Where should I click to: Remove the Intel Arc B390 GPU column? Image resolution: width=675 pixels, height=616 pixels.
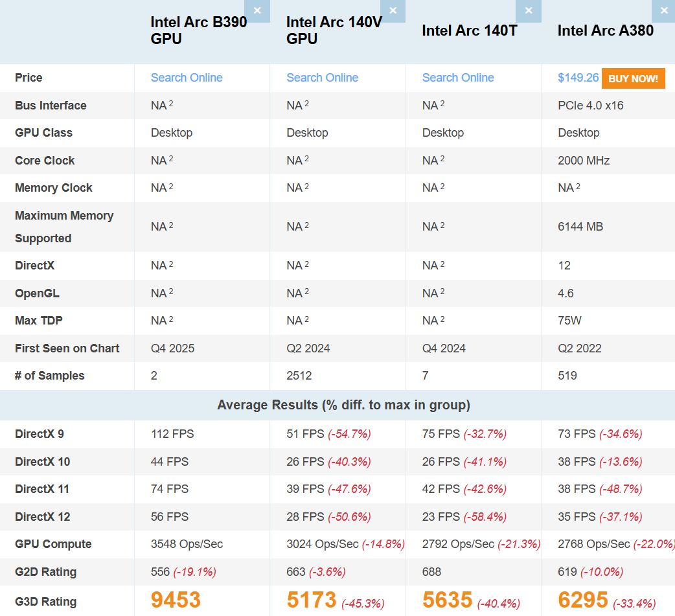(x=257, y=11)
